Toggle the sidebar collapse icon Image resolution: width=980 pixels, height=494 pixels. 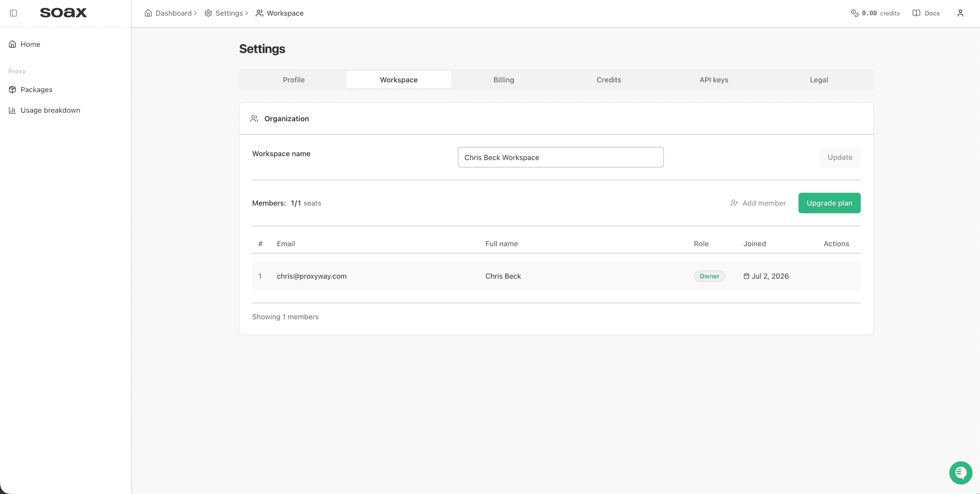click(13, 13)
